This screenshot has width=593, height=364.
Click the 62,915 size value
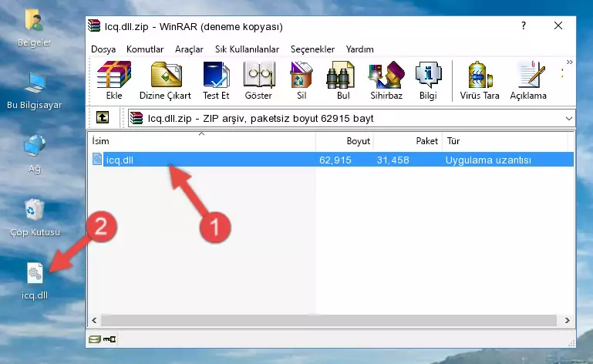[335, 160]
